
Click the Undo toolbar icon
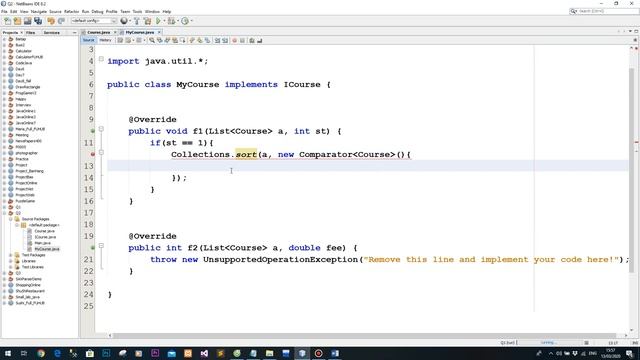51,21
